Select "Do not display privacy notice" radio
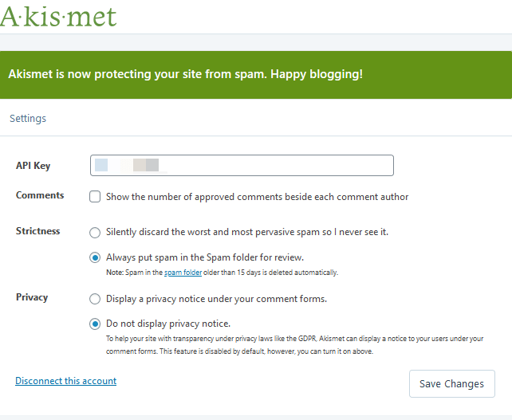The image size is (512, 420). click(x=95, y=324)
